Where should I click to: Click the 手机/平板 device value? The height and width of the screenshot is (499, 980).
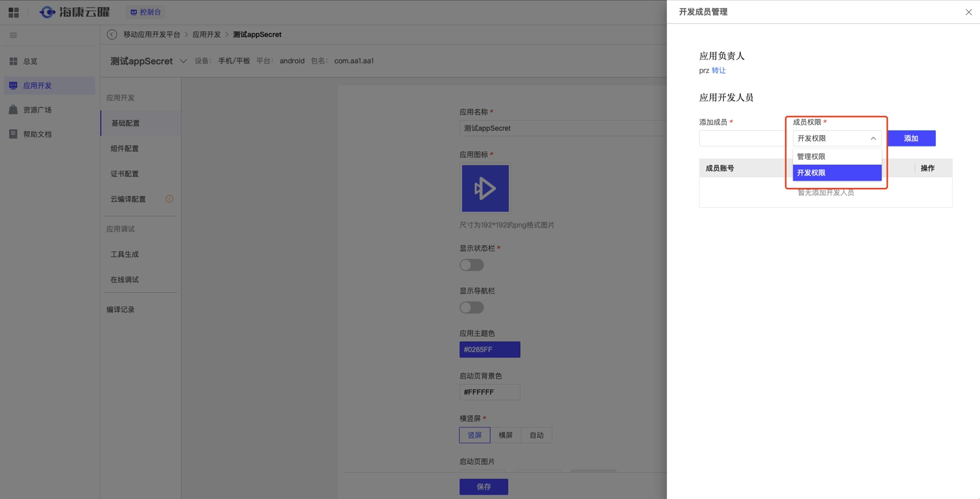(234, 61)
